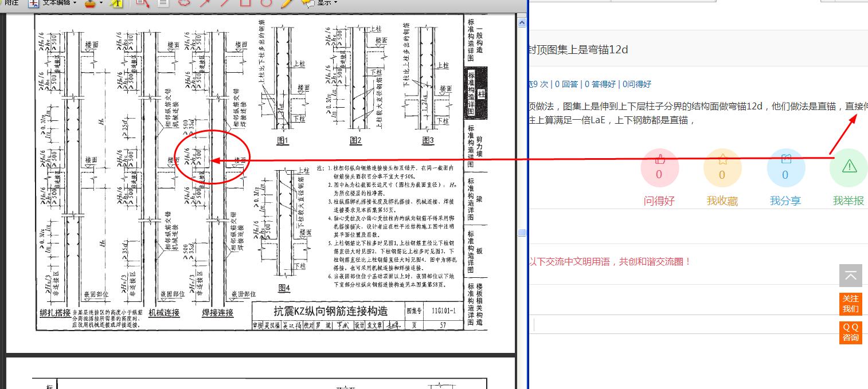Select the red line drawing tool
Screen dimensions: 868x389
coord(225,3)
